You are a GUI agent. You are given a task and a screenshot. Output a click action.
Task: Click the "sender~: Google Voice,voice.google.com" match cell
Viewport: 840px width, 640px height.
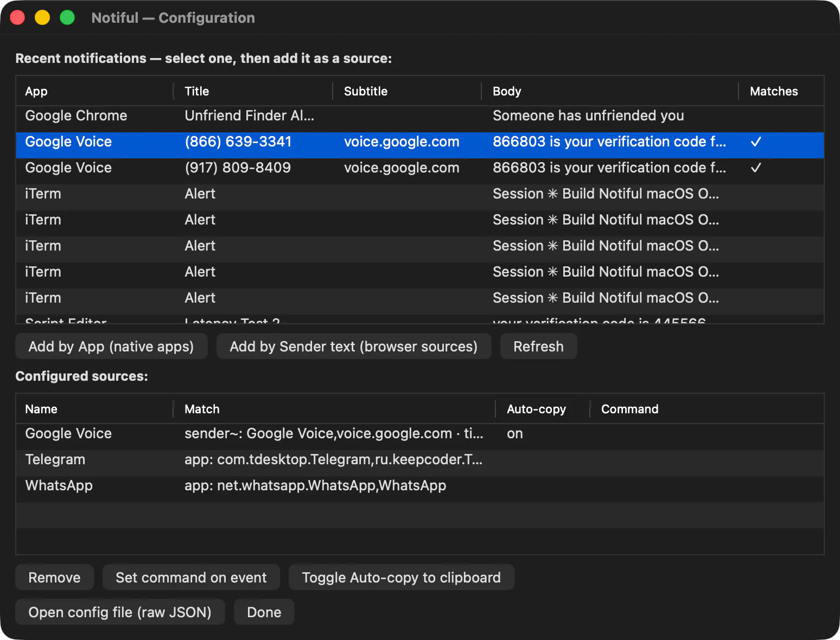click(x=334, y=433)
